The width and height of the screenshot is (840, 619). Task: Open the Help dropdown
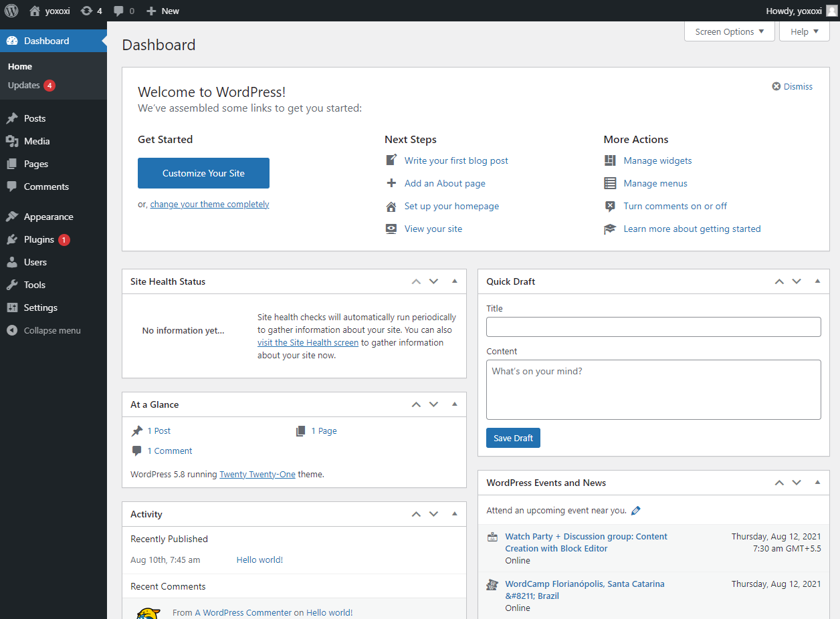pyautogui.click(x=804, y=31)
